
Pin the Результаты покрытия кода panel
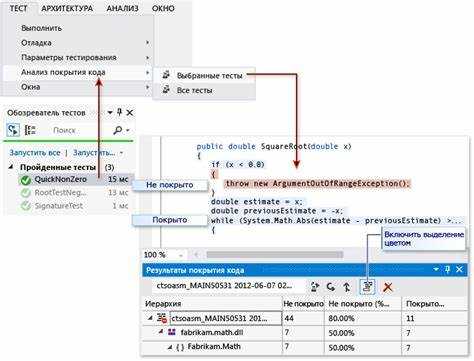(x=447, y=269)
